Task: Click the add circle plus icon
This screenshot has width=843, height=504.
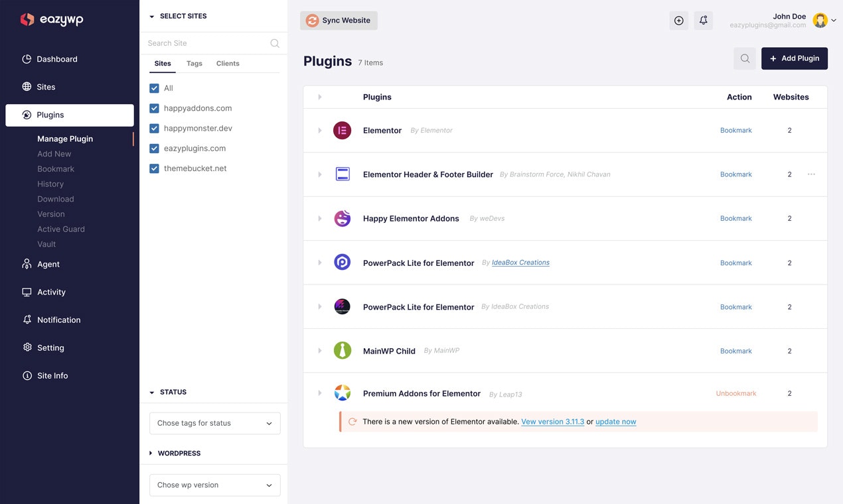Action: pos(678,21)
